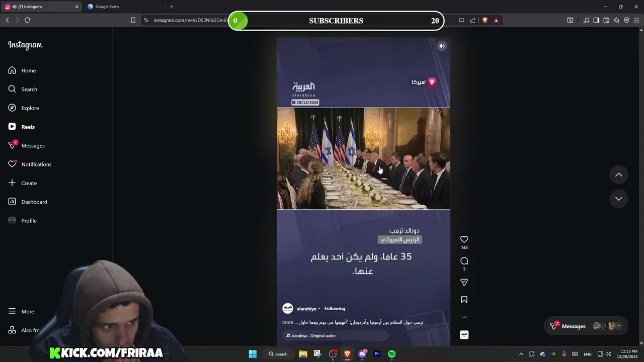
Task: Reload the current page
Action: (x=27, y=20)
